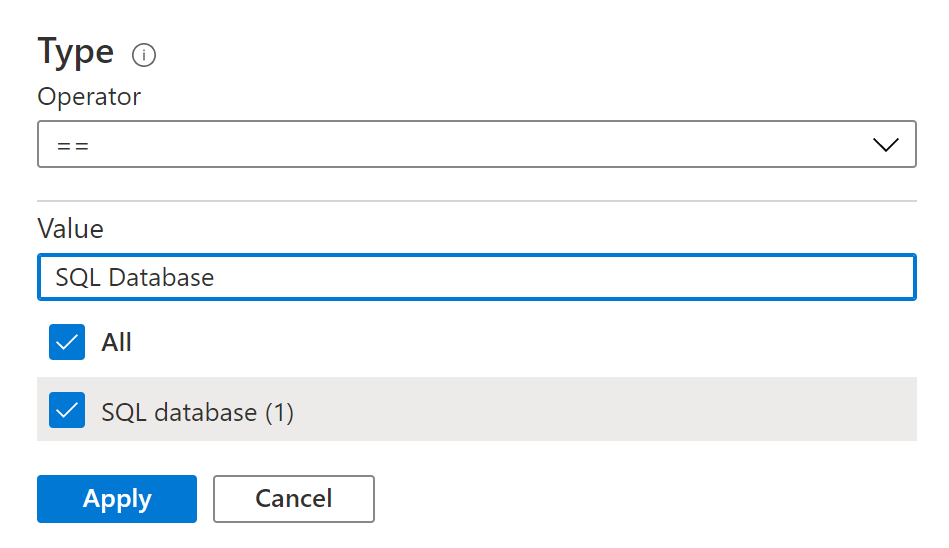Viewport: 949px width, 548px height.
Task: Expand the Operator dropdown chevron arrow
Action: 885,145
